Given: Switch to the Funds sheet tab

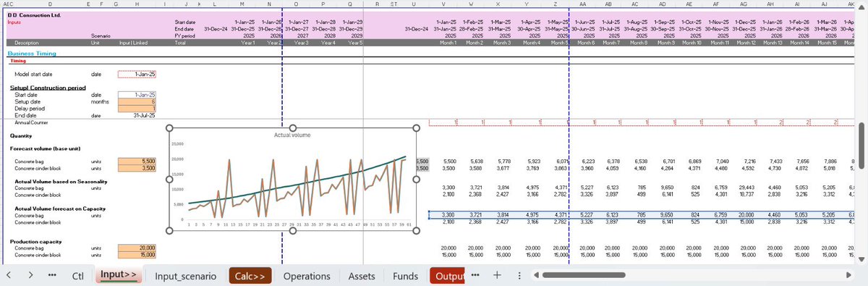Looking at the screenshot, I should click(x=405, y=276).
